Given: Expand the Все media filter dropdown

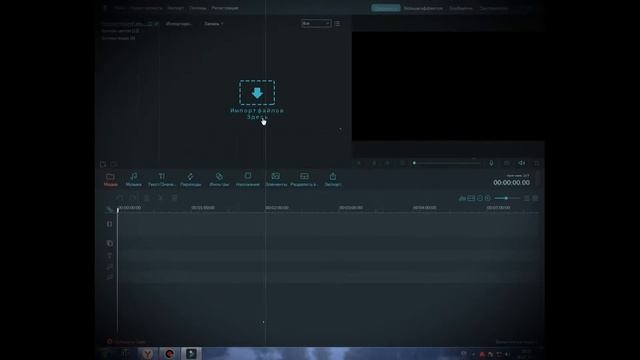Looking at the screenshot, I should pos(316,23).
